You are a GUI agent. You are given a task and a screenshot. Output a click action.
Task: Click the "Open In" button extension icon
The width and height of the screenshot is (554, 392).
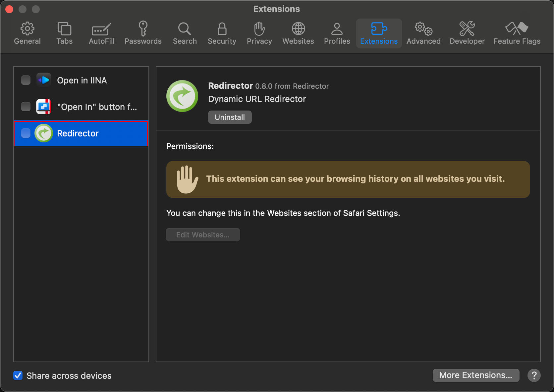[x=44, y=107]
